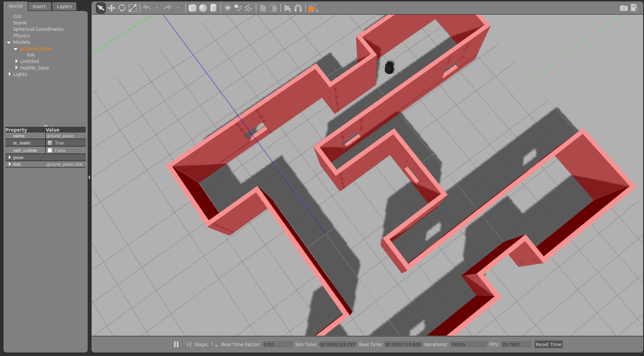Pause the simulation

click(176, 344)
